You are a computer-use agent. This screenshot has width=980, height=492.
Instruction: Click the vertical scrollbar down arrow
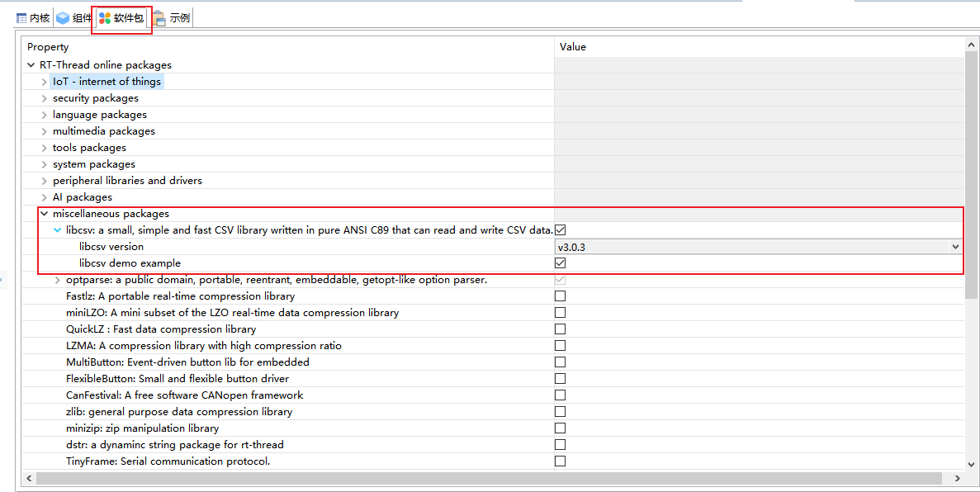point(972,464)
